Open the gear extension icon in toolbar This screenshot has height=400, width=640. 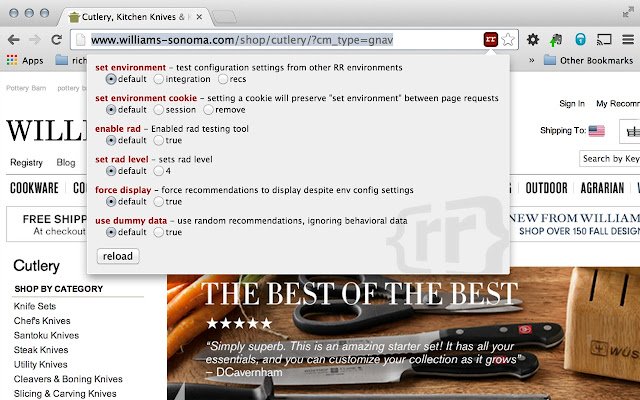(x=533, y=40)
